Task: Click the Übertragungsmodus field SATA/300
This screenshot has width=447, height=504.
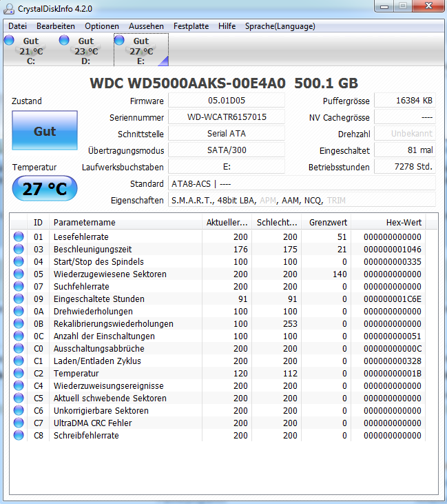Action: [227, 150]
